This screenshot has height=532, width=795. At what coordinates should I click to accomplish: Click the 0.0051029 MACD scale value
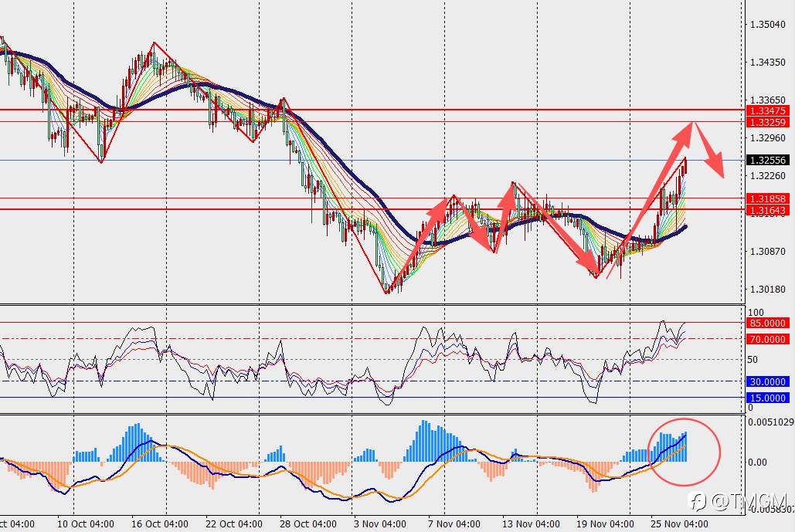pos(771,422)
